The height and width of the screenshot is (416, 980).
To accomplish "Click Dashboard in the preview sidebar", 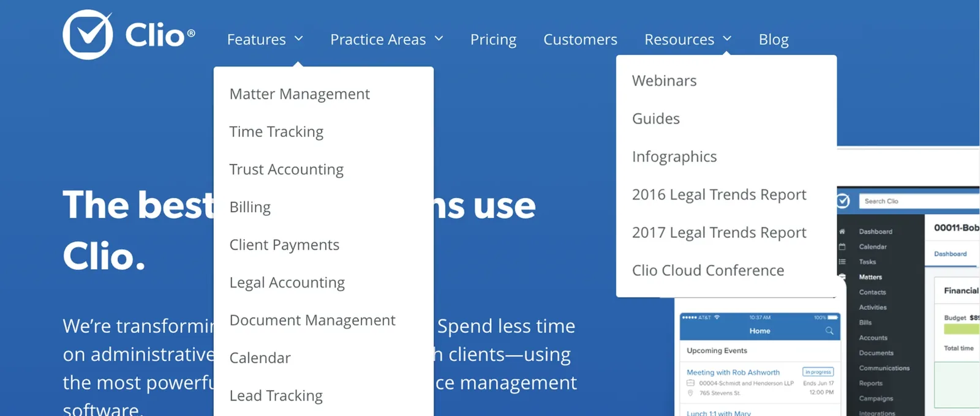I will (x=875, y=232).
